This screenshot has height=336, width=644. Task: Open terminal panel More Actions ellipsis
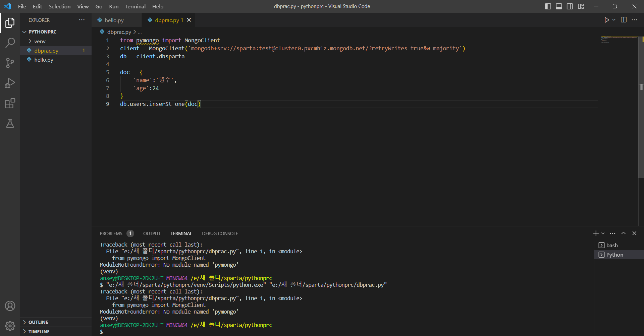coord(612,233)
